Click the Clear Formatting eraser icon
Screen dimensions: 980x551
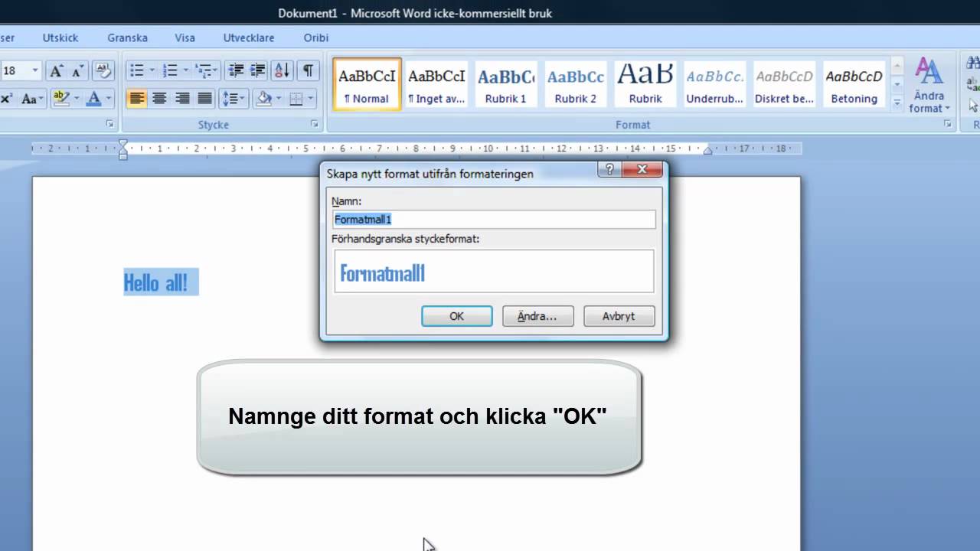pos(103,71)
